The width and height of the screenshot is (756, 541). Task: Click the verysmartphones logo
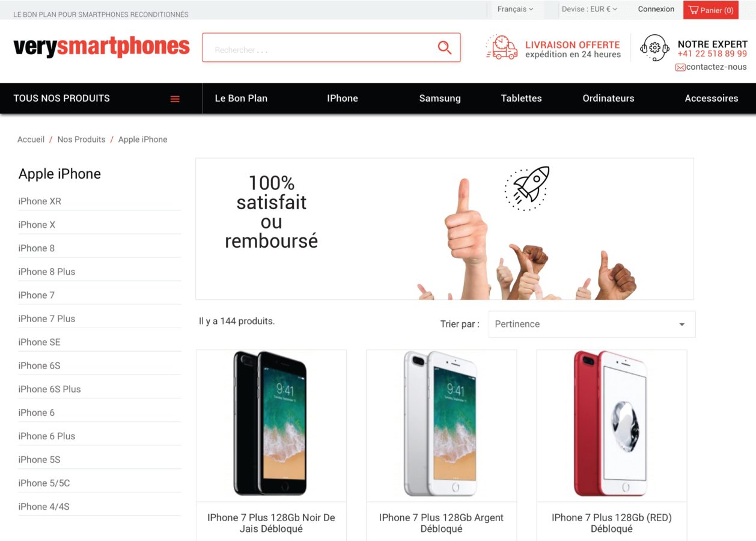[102, 47]
